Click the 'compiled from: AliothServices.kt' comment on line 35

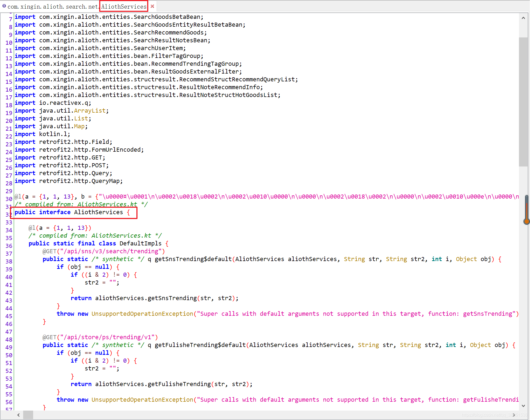point(95,236)
